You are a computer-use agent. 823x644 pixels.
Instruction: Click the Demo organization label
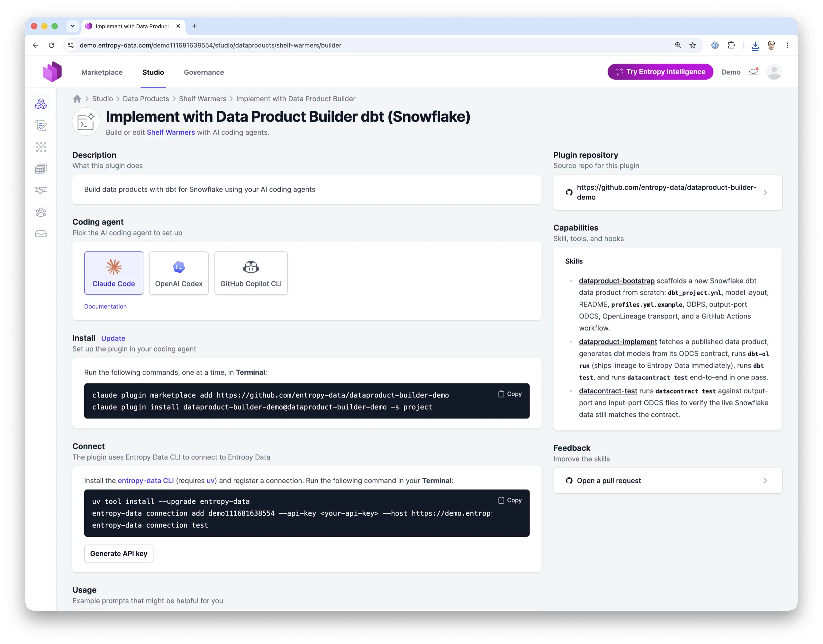pyautogui.click(x=731, y=72)
